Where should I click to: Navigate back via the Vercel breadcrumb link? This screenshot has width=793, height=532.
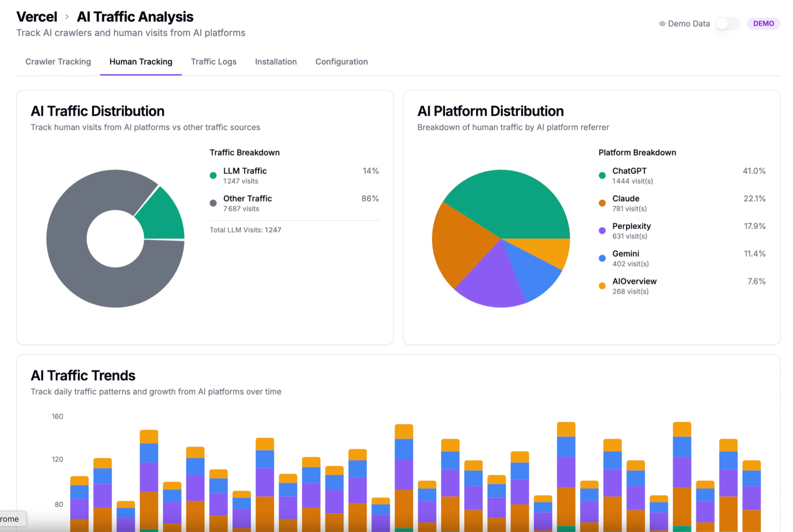(37, 17)
